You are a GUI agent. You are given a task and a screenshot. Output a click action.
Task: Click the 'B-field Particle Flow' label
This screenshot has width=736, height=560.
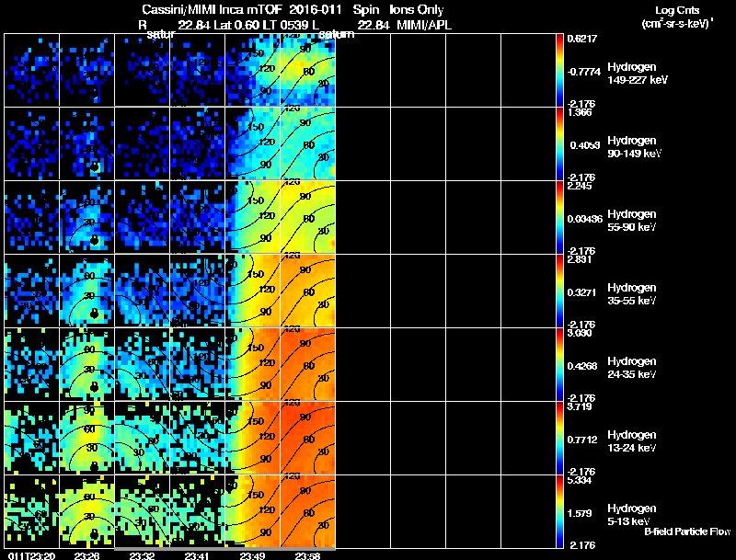point(687,531)
